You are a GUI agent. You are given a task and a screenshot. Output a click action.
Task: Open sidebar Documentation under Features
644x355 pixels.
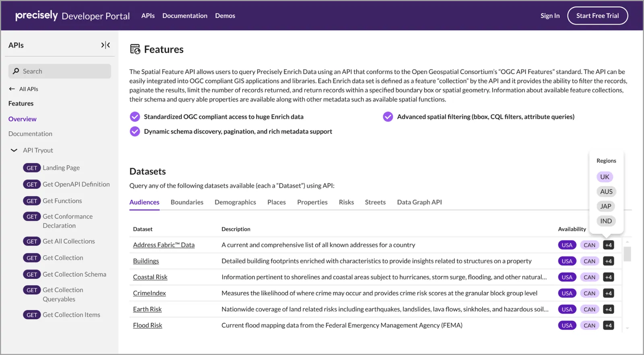point(30,134)
